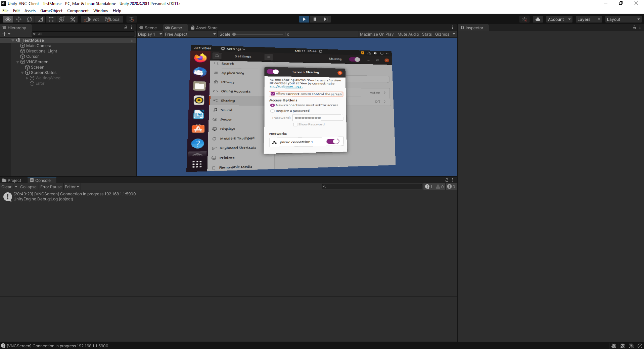Viewport: 644px width, 349px height.
Task: Open the Layout dropdown
Action: (x=623, y=19)
